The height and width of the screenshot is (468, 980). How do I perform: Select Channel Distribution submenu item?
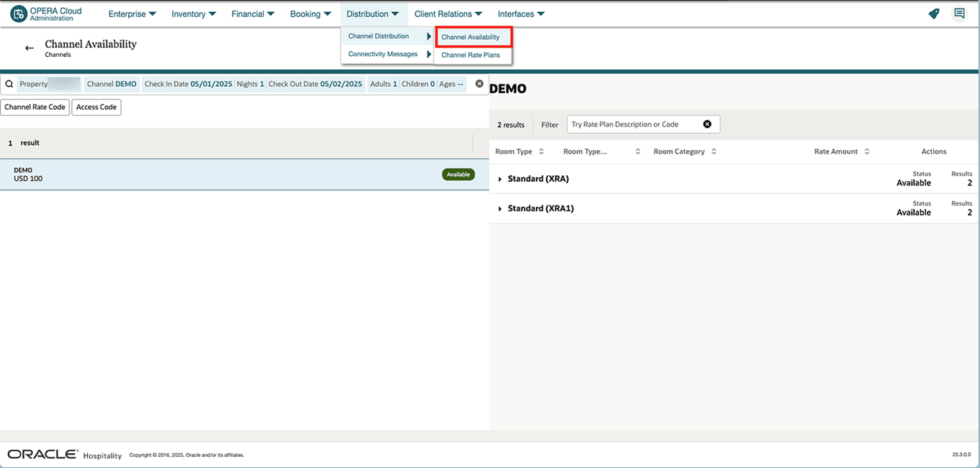coord(388,36)
